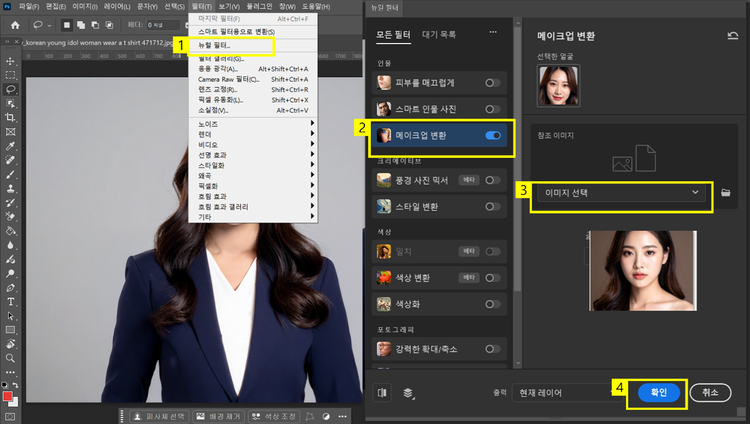
Task: Click the 배경 제거 button
Action: click(219, 416)
